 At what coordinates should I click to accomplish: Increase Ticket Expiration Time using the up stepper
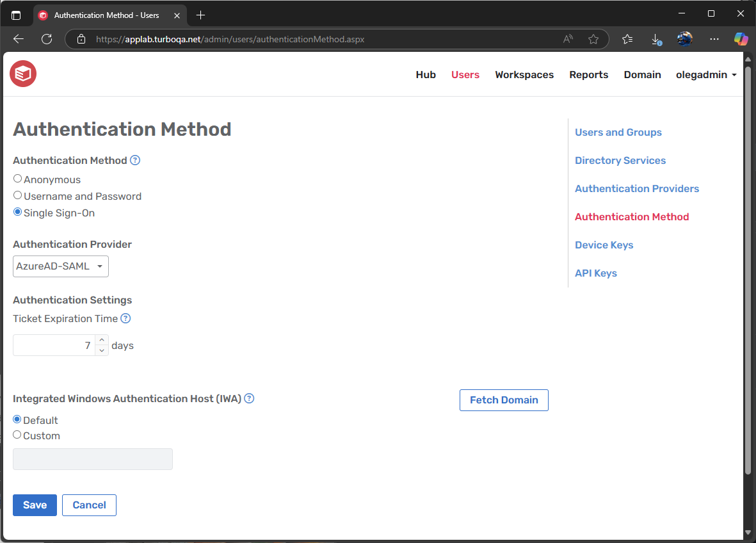click(x=101, y=341)
